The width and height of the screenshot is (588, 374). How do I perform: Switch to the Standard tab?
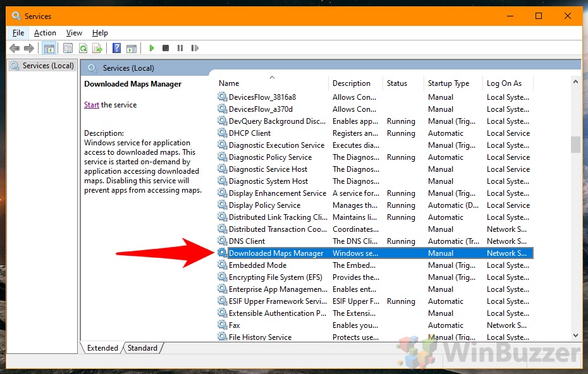coord(142,347)
